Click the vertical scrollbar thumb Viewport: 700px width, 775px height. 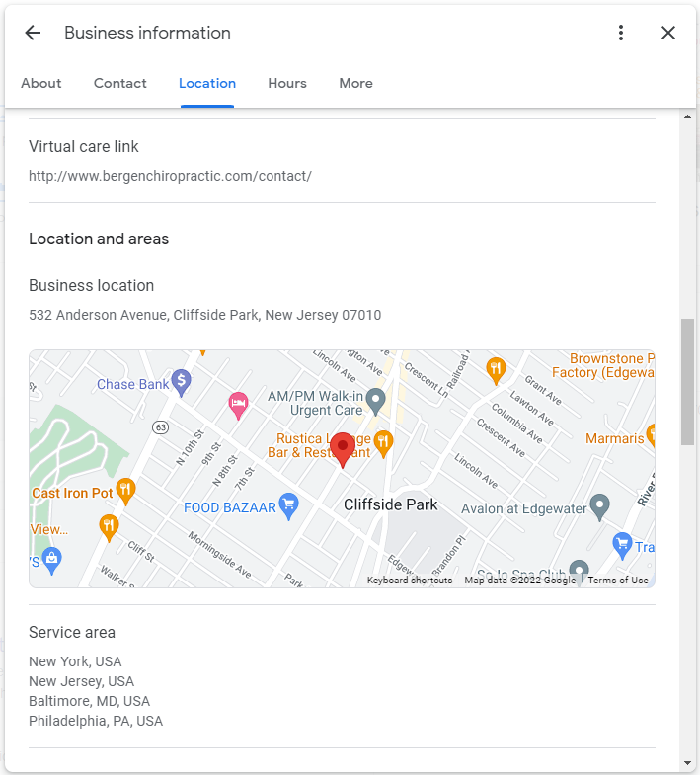click(x=687, y=382)
